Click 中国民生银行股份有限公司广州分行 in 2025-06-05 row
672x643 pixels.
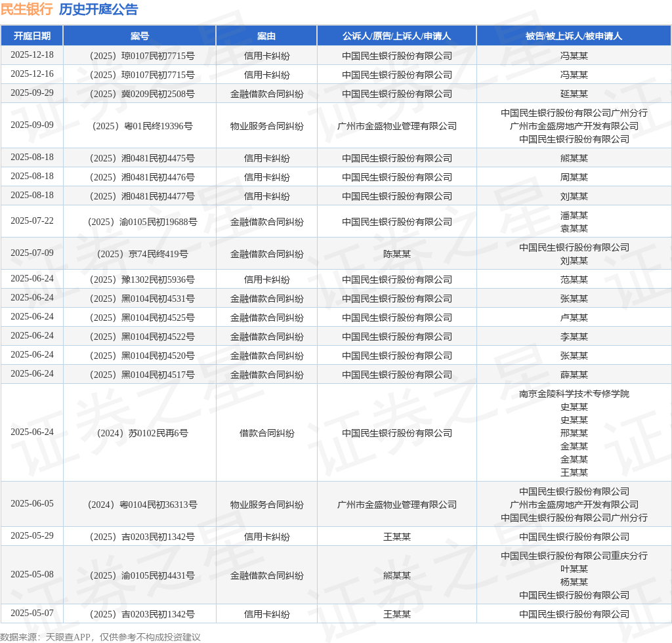(x=574, y=518)
